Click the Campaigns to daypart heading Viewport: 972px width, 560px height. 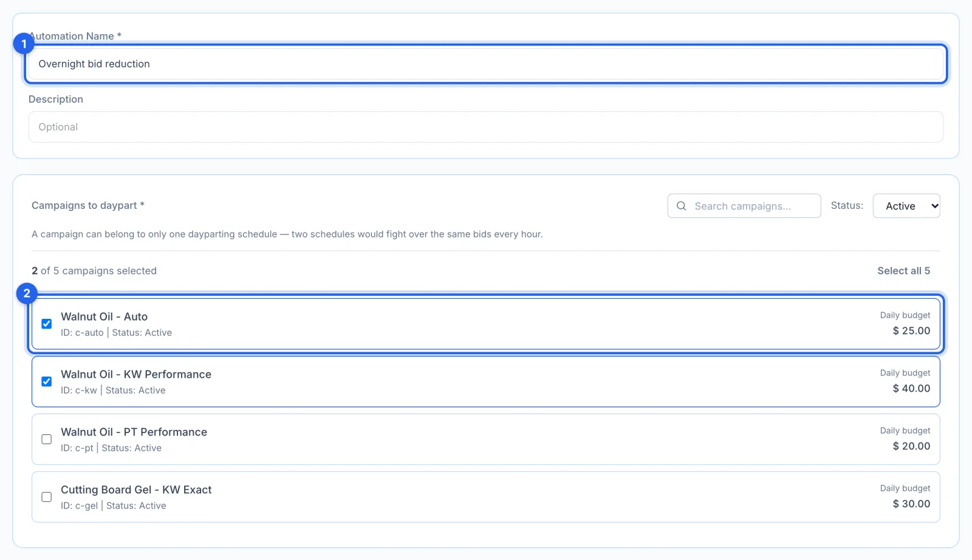coord(88,205)
